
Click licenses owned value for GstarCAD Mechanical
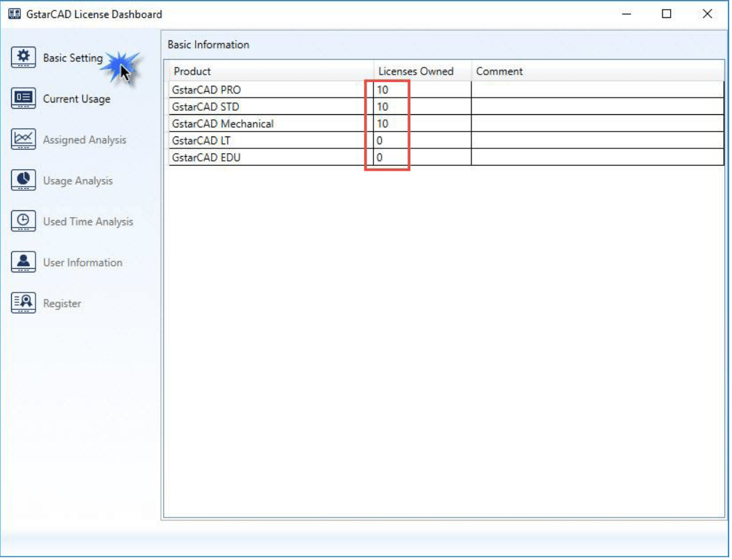coord(423,123)
